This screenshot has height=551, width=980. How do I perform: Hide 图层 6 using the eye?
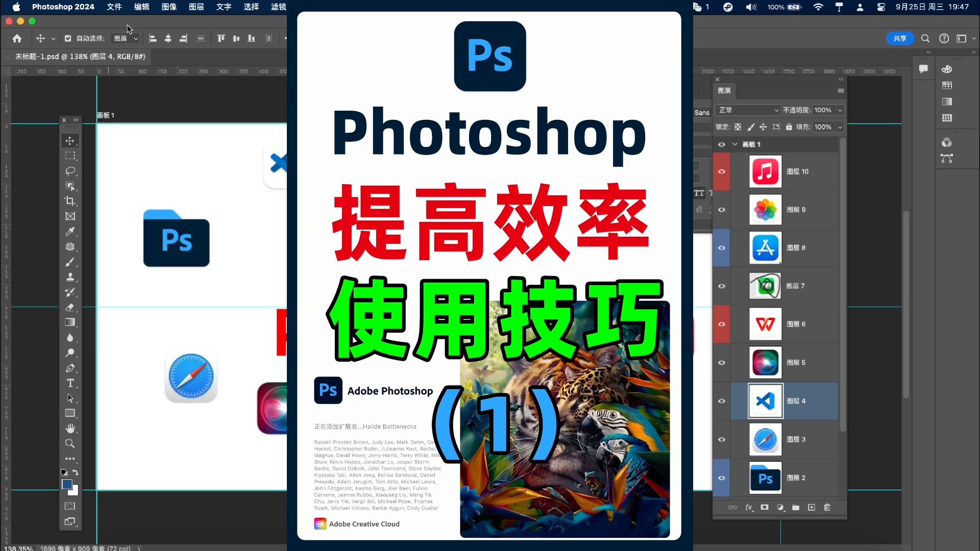pyautogui.click(x=722, y=324)
